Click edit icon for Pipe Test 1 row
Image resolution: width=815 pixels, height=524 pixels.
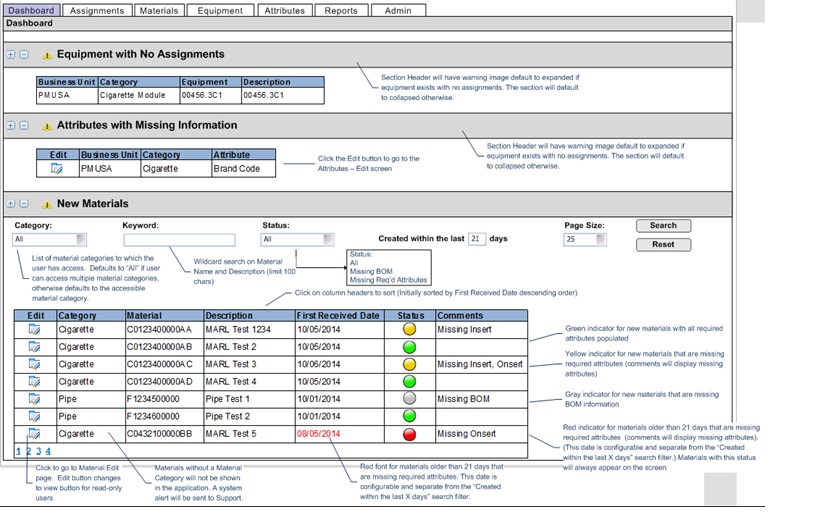[35, 399]
